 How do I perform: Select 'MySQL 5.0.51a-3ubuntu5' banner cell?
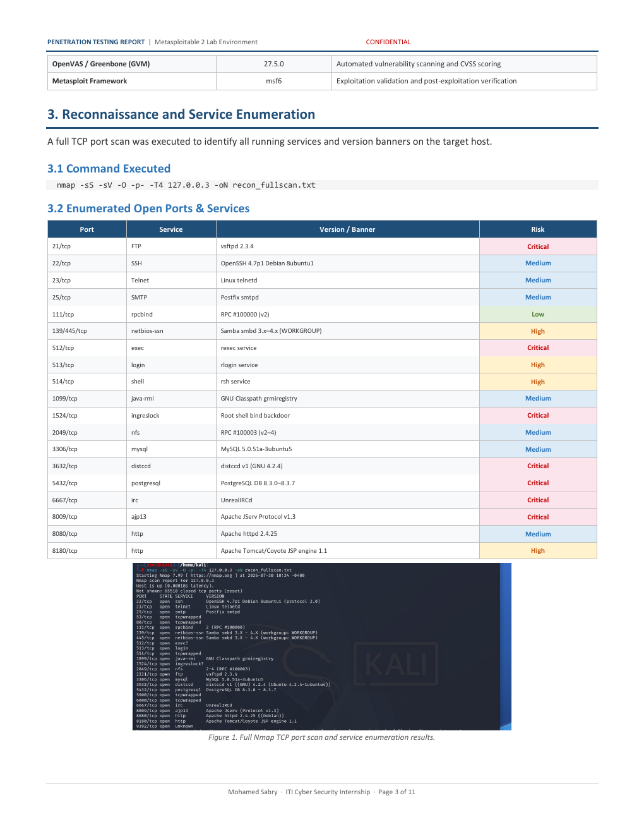(348, 449)
